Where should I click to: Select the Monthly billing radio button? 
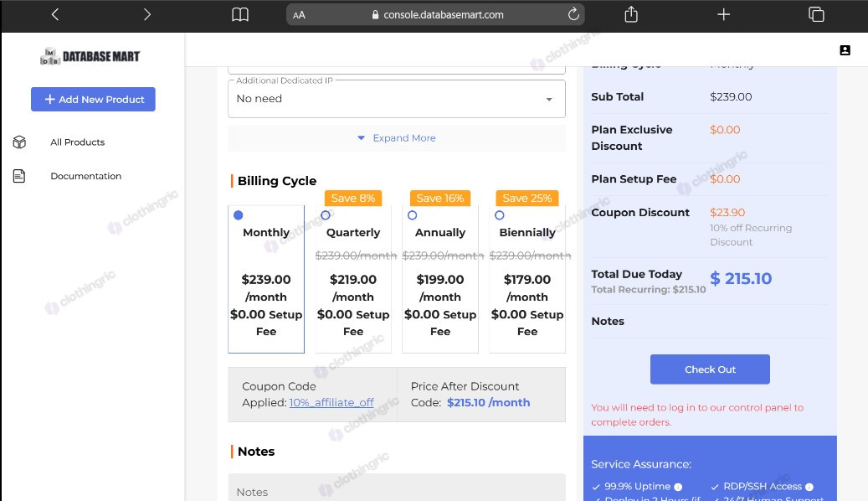click(x=238, y=215)
